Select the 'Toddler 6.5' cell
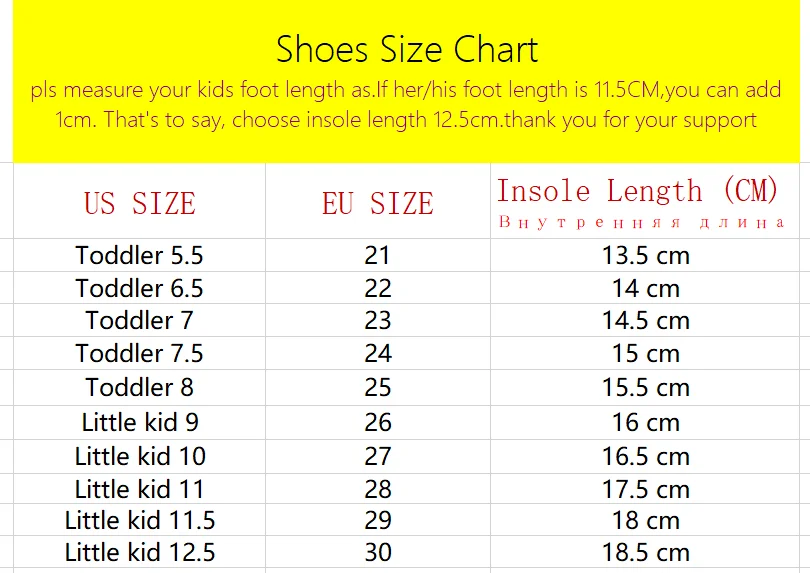810x573 pixels. pos(139,288)
